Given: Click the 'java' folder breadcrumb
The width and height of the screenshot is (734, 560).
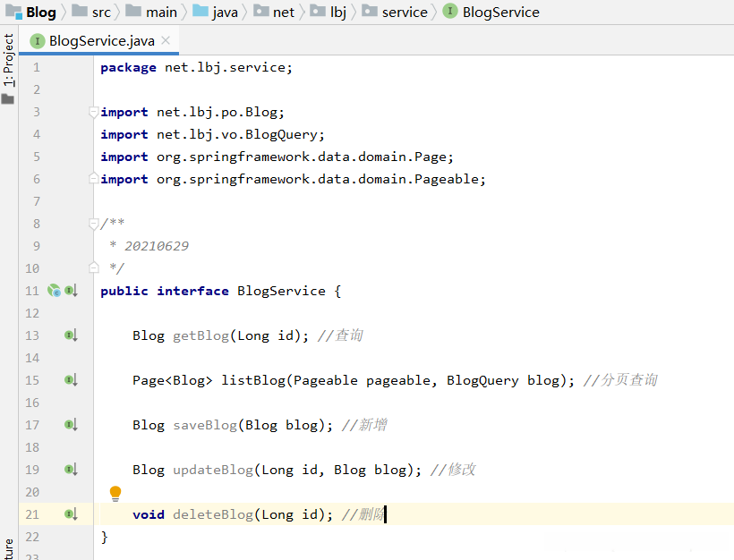Looking at the screenshot, I should (224, 12).
